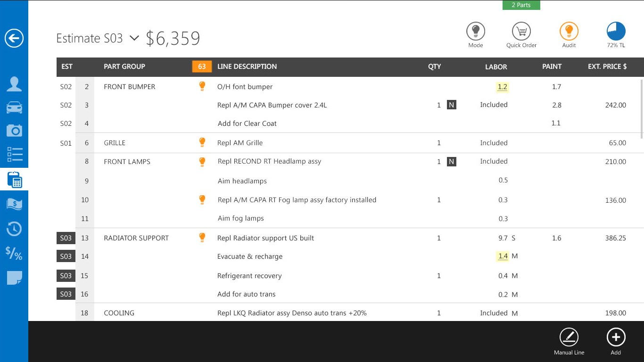Switch to the estimate calendar-calculator sidebar tab

click(15, 180)
